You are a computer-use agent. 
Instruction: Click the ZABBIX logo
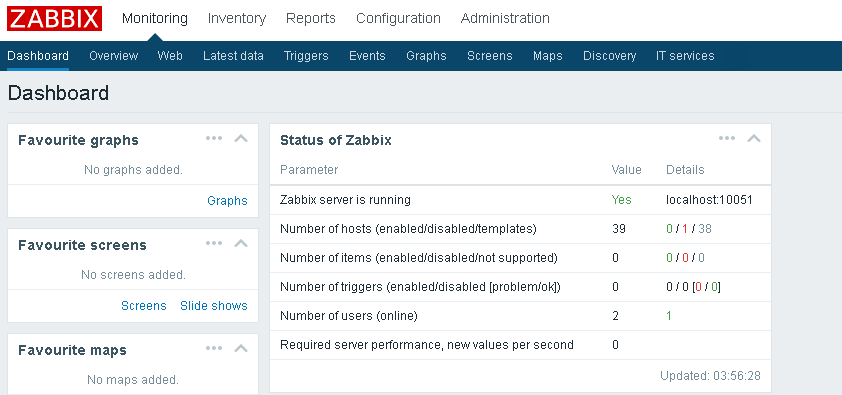coord(54,18)
